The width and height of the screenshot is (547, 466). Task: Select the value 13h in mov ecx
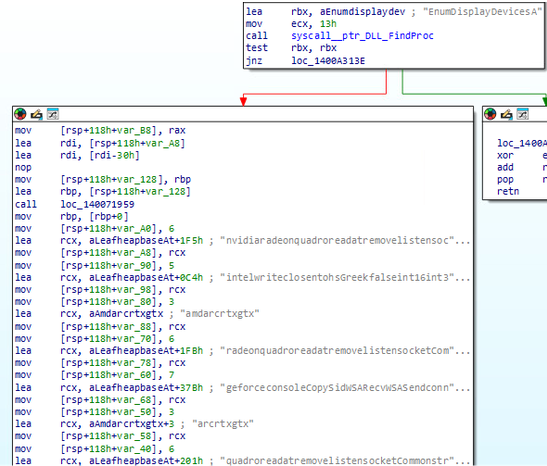point(328,24)
